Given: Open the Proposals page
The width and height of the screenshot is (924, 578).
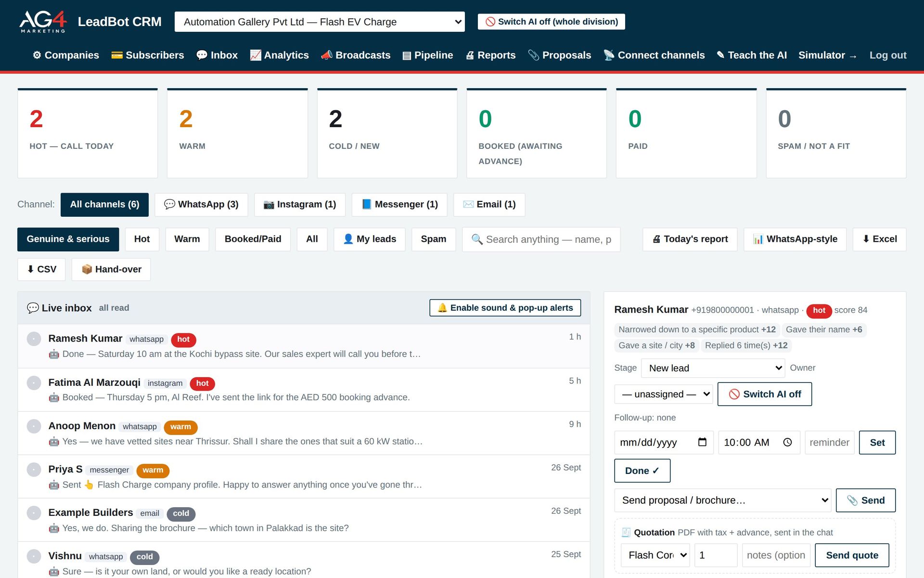Looking at the screenshot, I should [x=560, y=55].
